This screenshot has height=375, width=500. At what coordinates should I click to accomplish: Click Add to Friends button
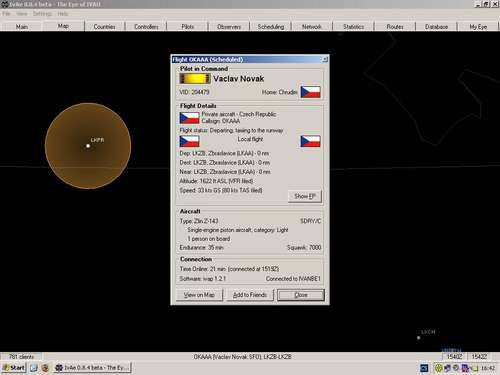point(250,295)
